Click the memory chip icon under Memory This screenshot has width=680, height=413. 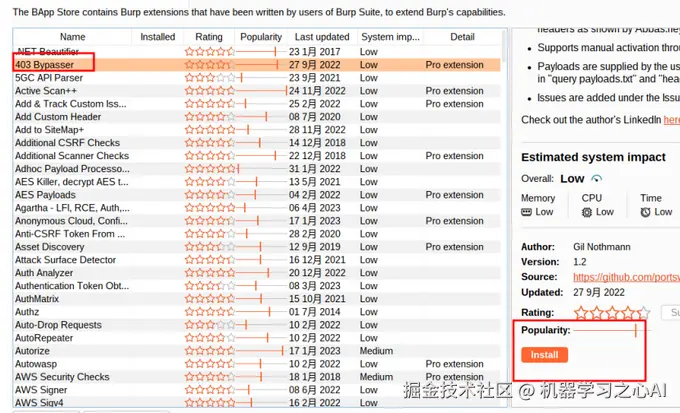(526, 212)
